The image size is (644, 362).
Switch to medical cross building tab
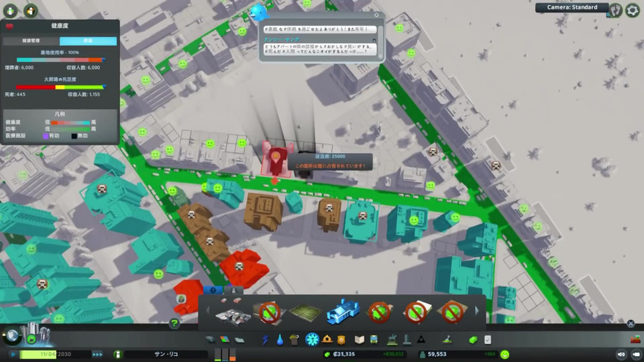[x=213, y=290]
